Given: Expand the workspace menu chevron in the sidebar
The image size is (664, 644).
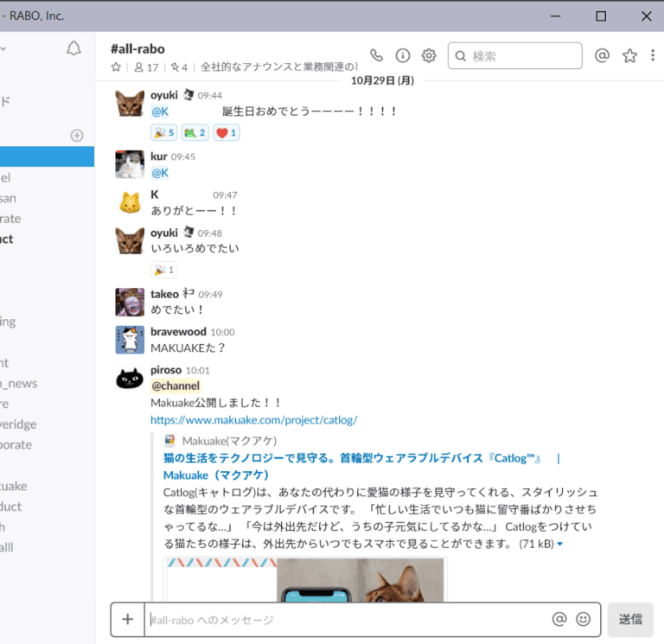Looking at the screenshot, I should (x=3, y=48).
